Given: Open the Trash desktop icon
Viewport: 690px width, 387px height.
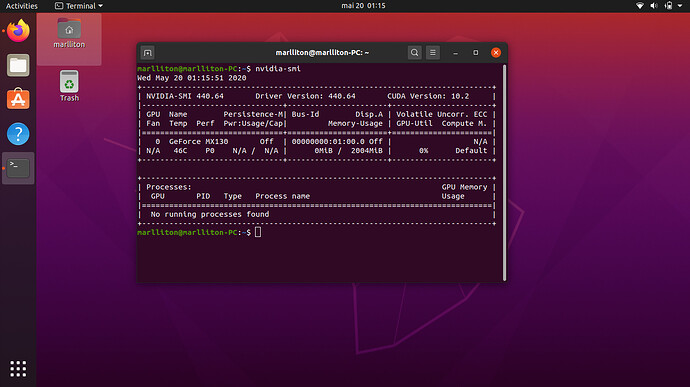Looking at the screenshot, I should [x=69, y=86].
